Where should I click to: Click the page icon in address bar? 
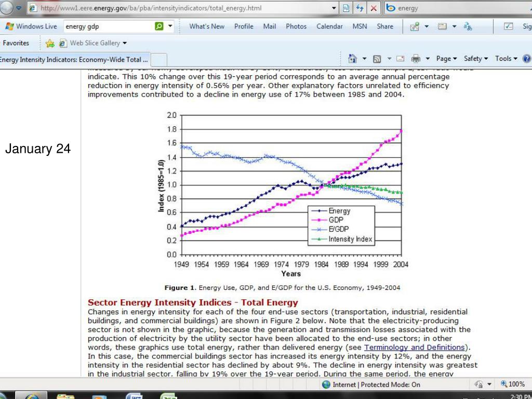(33, 8)
